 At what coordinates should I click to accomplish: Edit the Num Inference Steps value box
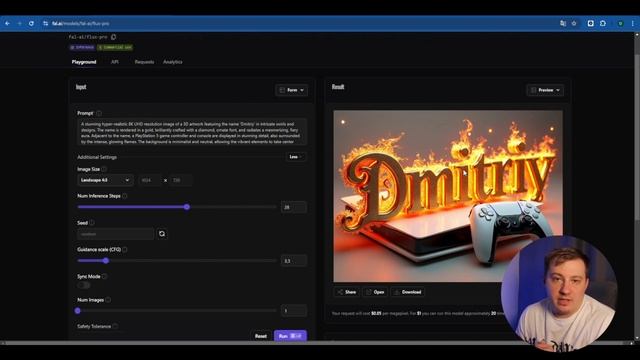[293, 207]
